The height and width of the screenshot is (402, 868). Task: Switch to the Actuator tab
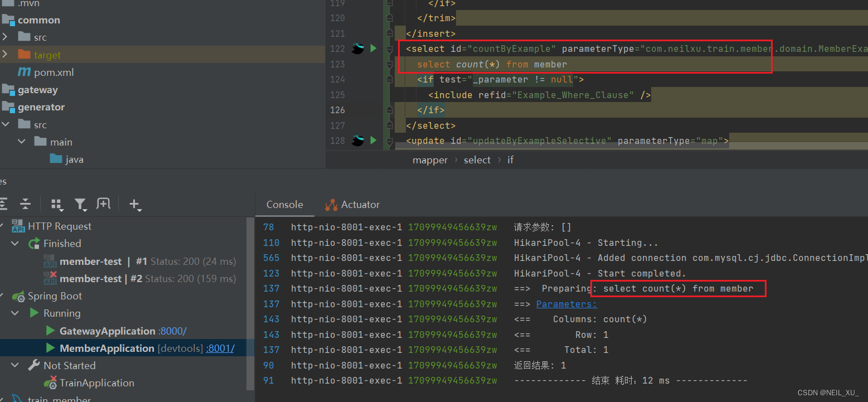(359, 205)
